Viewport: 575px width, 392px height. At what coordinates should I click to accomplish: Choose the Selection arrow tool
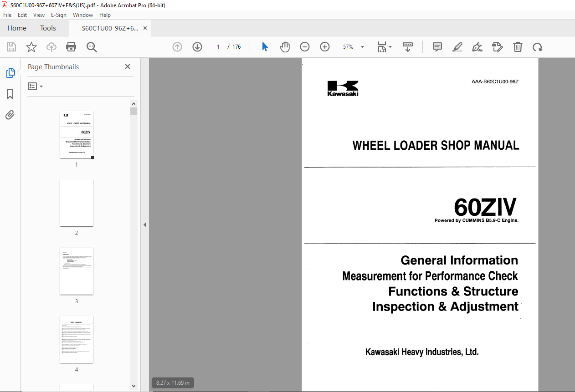click(265, 47)
